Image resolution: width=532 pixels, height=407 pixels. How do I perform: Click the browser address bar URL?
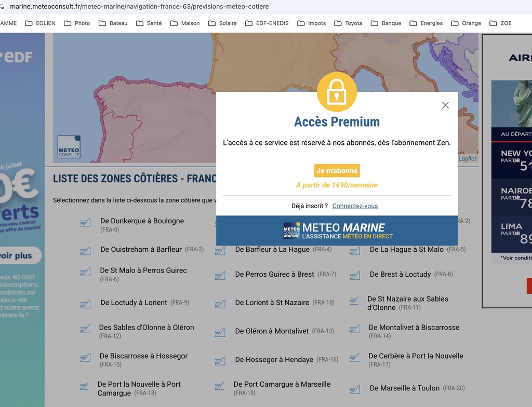pyautogui.click(x=139, y=6)
